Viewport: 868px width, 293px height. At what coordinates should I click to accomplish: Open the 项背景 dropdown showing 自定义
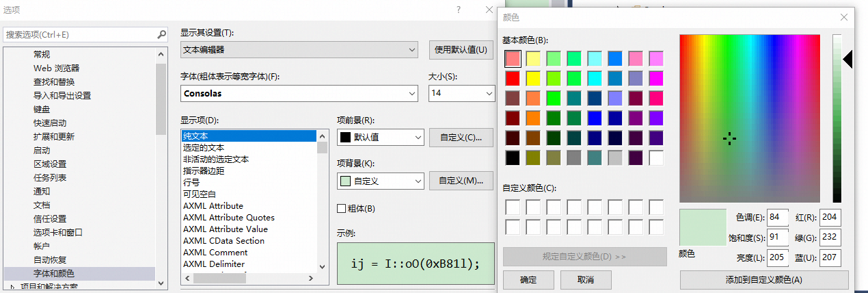click(x=381, y=181)
